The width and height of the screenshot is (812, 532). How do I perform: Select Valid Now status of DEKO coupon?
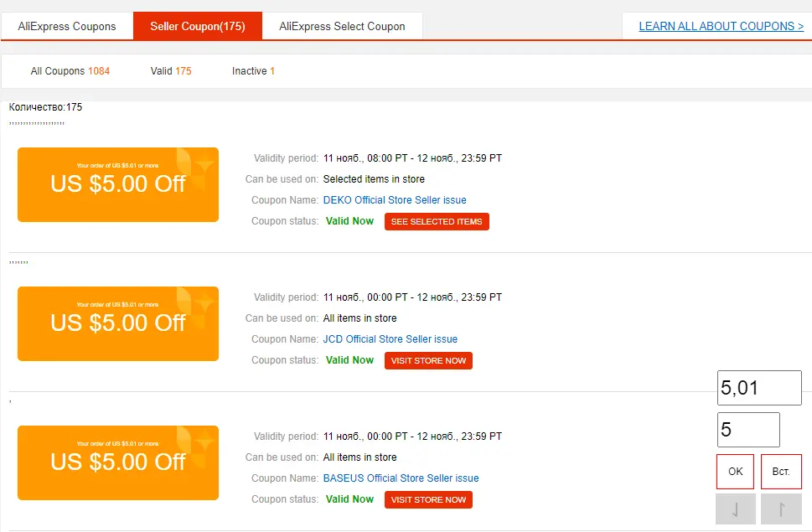[349, 221]
